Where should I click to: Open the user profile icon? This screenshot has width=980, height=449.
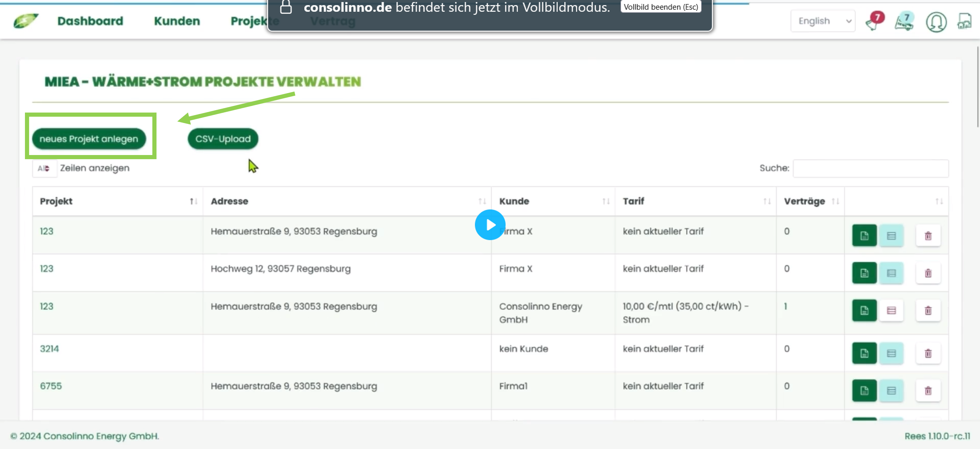coord(936,22)
